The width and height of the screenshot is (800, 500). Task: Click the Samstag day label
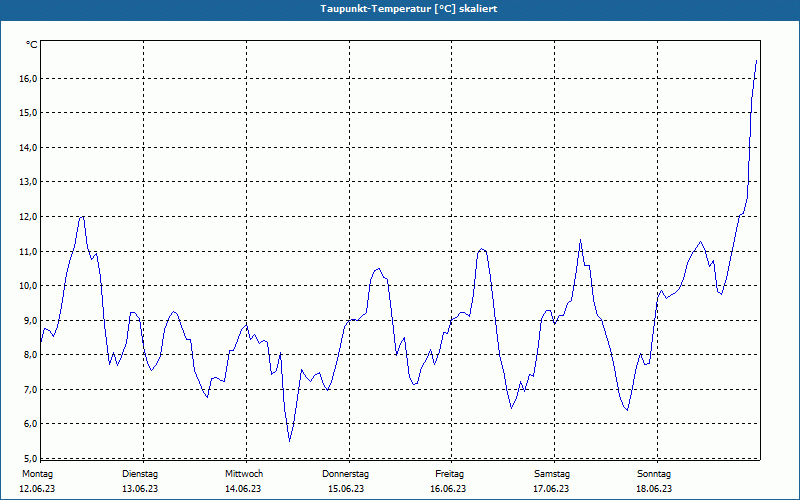(x=552, y=474)
